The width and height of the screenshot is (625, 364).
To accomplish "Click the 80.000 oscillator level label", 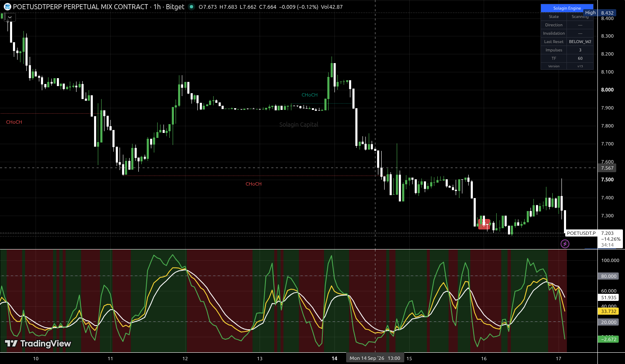I will [x=609, y=276].
